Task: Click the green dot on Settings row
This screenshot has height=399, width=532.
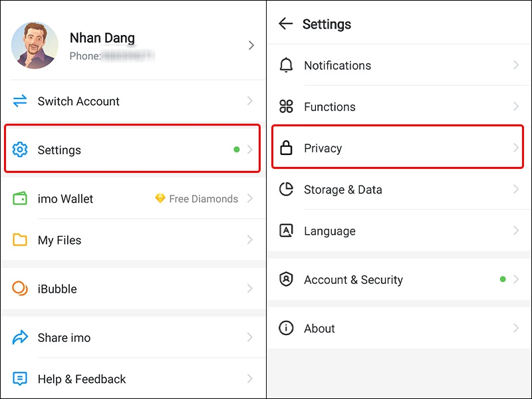Action: pyautogui.click(x=237, y=149)
